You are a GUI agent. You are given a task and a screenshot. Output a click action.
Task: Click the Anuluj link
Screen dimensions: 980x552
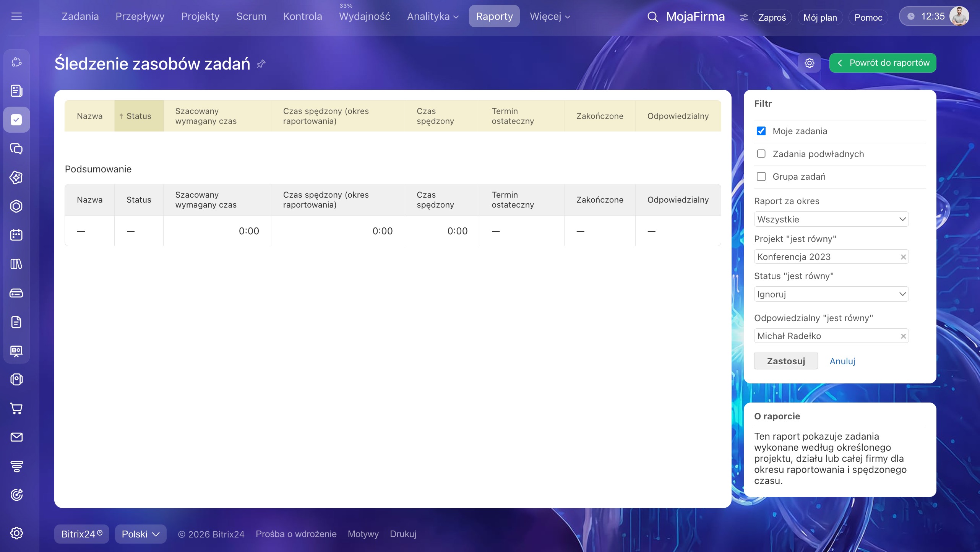click(842, 361)
